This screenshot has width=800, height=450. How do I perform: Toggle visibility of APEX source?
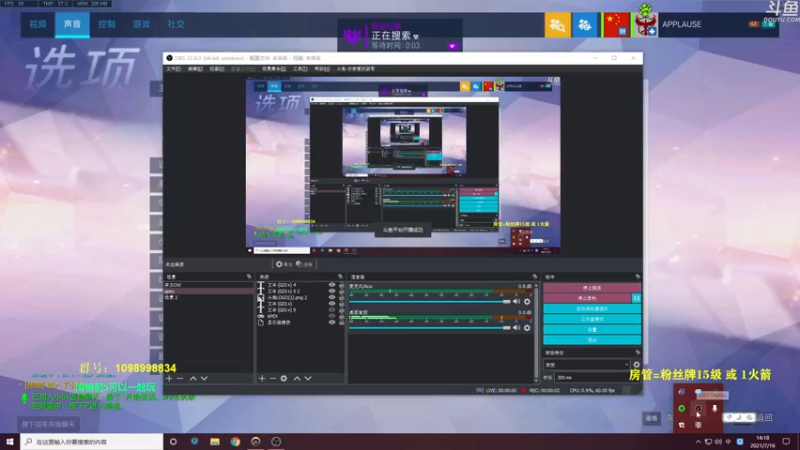point(332,316)
